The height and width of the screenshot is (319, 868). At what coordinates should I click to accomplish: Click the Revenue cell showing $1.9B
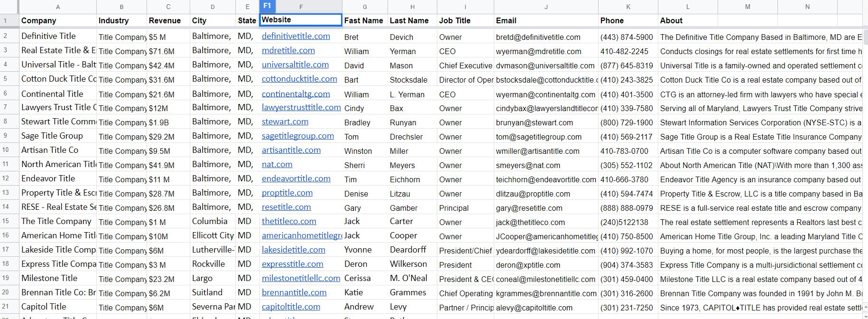(x=168, y=122)
